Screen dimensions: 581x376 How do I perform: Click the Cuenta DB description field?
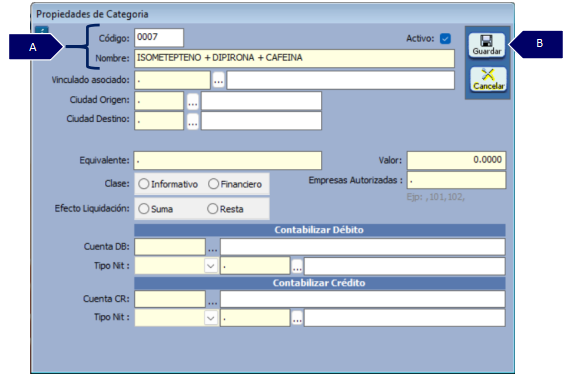(363, 247)
